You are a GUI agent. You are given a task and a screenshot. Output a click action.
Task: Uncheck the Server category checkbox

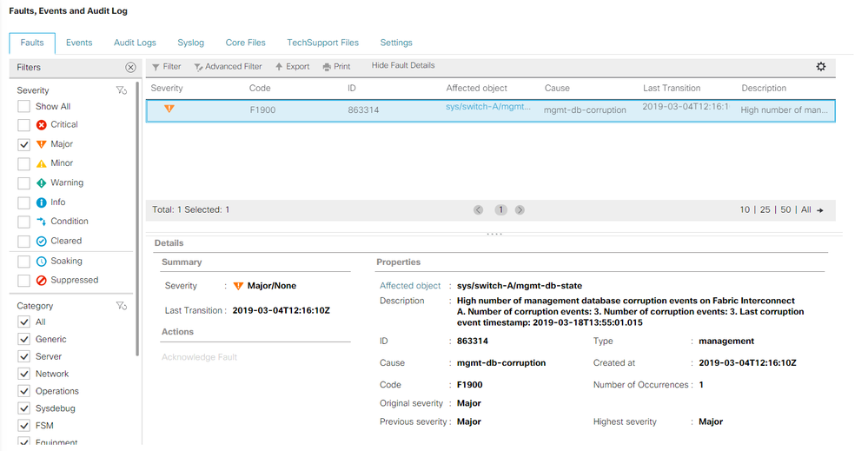[x=23, y=356]
